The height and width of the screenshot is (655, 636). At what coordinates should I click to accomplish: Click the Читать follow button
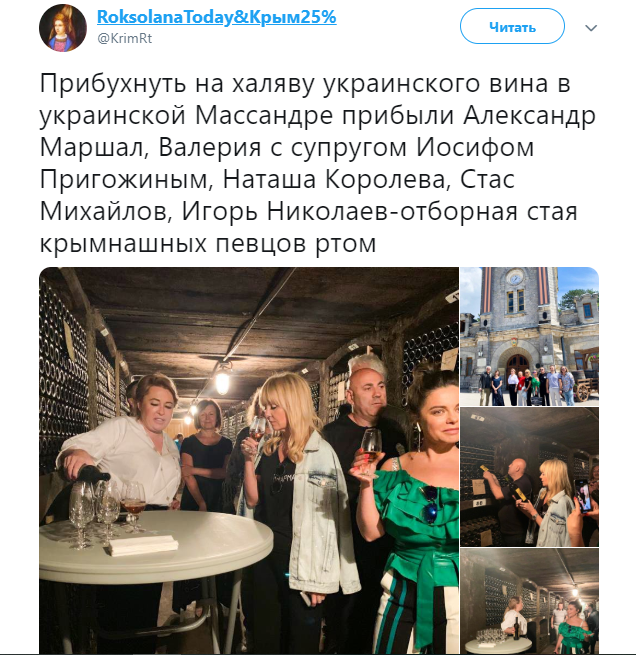512,28
